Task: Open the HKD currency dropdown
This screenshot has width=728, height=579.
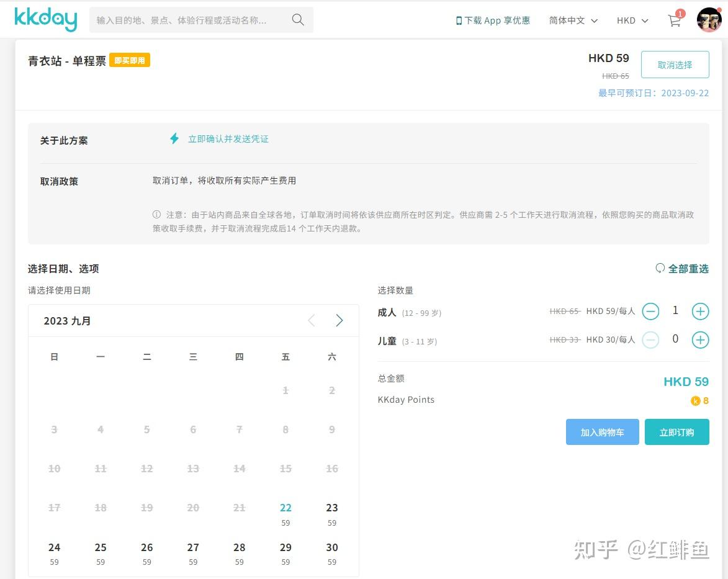Action: pyautogui.click(x=631, y=20)
